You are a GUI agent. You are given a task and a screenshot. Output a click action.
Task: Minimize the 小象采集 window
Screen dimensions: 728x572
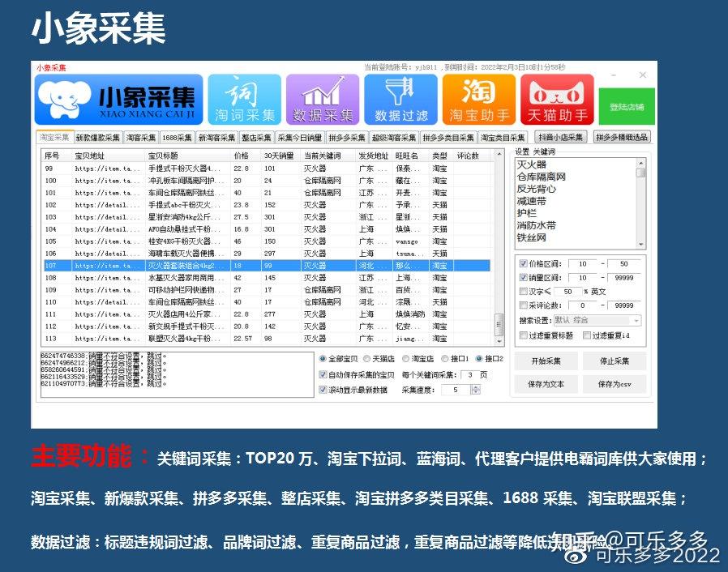[614, 75]
